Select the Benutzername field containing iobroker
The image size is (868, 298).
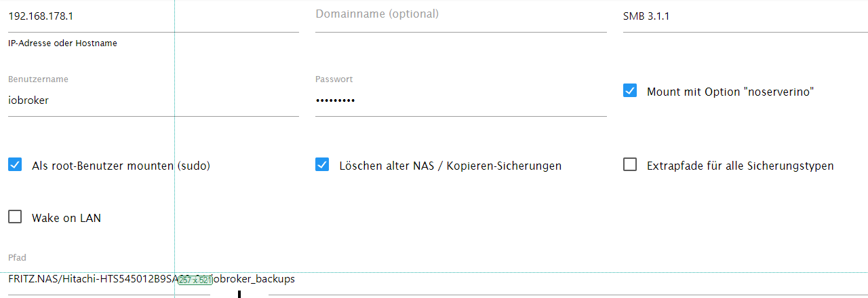(153, 100)
